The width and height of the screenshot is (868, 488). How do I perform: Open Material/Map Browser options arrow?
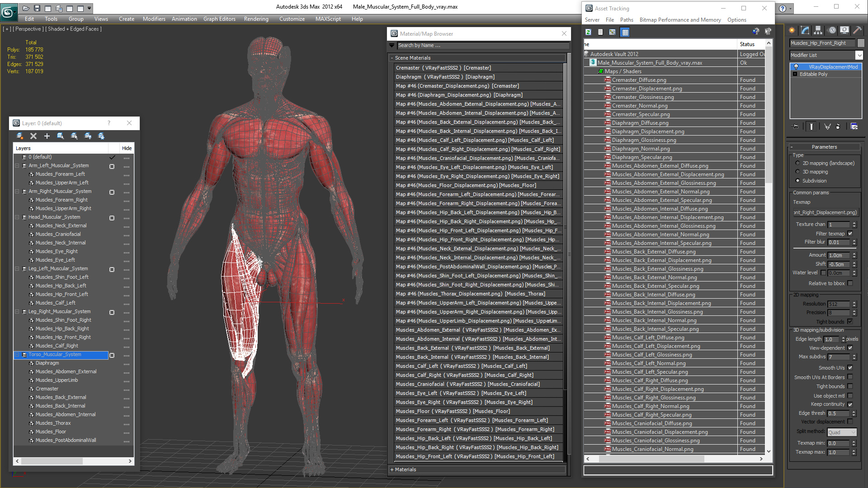(x=392, y=45)
